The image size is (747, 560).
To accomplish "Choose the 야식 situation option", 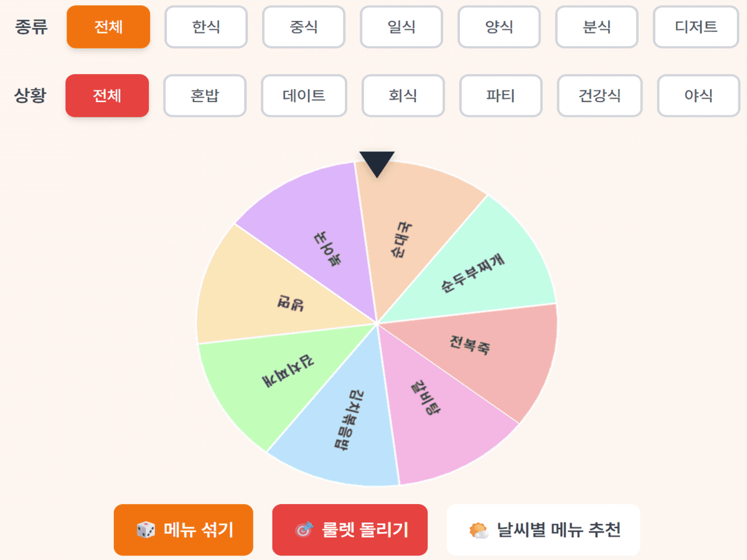I will [x=698, y=96].
